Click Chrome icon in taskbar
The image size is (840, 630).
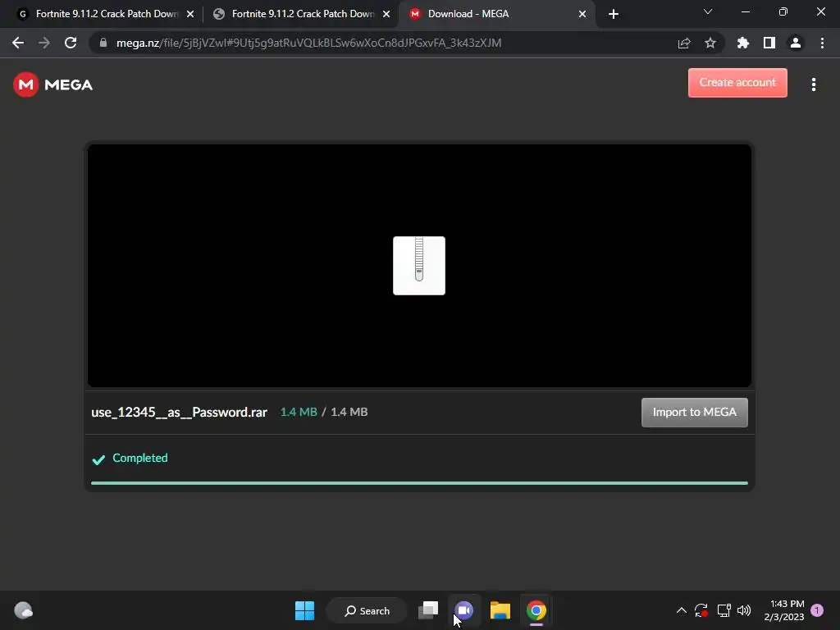536,610
